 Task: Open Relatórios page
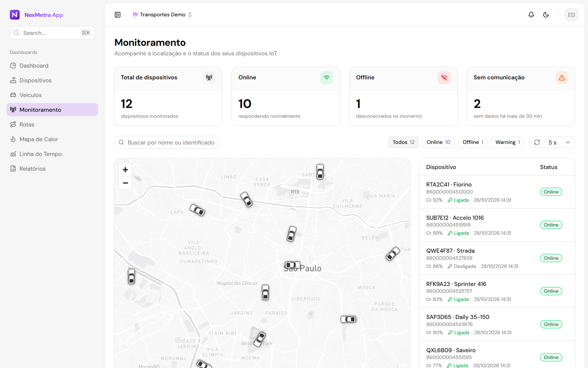52,169
